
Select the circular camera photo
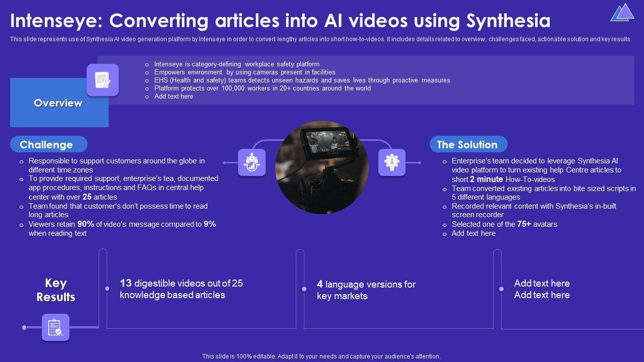[322, 167]
